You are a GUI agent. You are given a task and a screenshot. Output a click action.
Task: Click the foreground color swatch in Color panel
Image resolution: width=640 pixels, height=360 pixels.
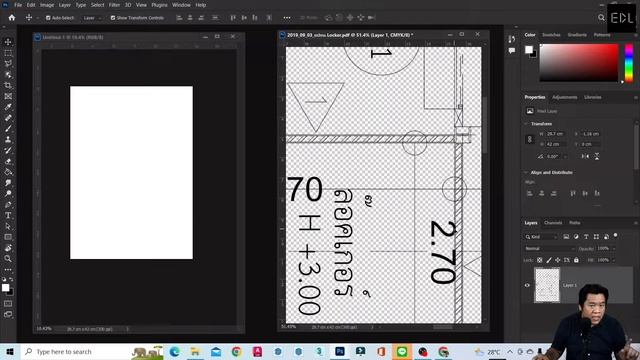[529, 50]
